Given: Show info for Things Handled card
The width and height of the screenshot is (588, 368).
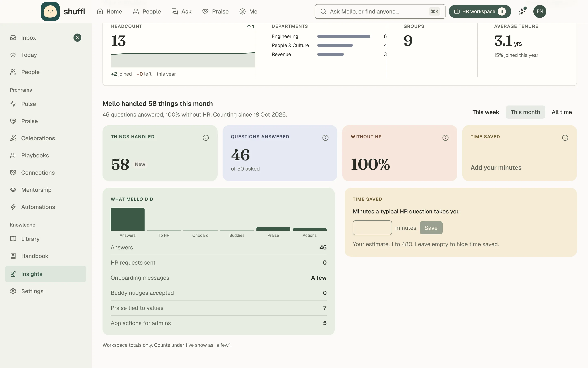Looking at the screenshot, I should coord(206,138).
